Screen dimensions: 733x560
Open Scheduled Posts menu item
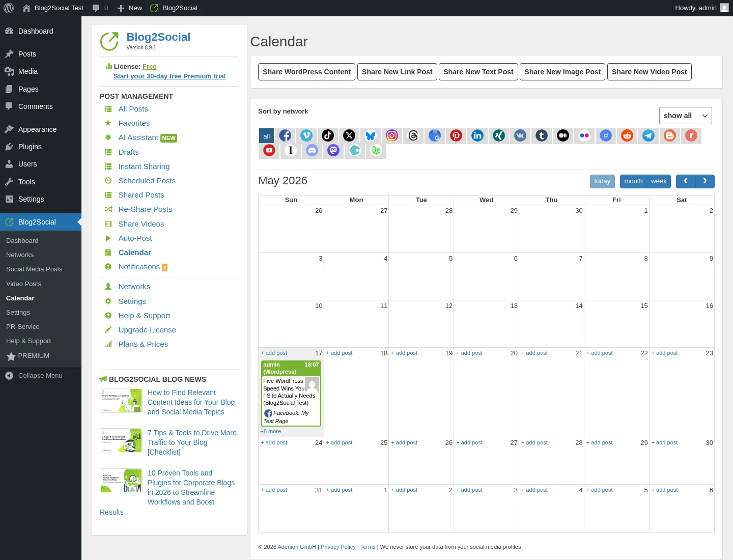pyautogui.click(x=147, y=181)
